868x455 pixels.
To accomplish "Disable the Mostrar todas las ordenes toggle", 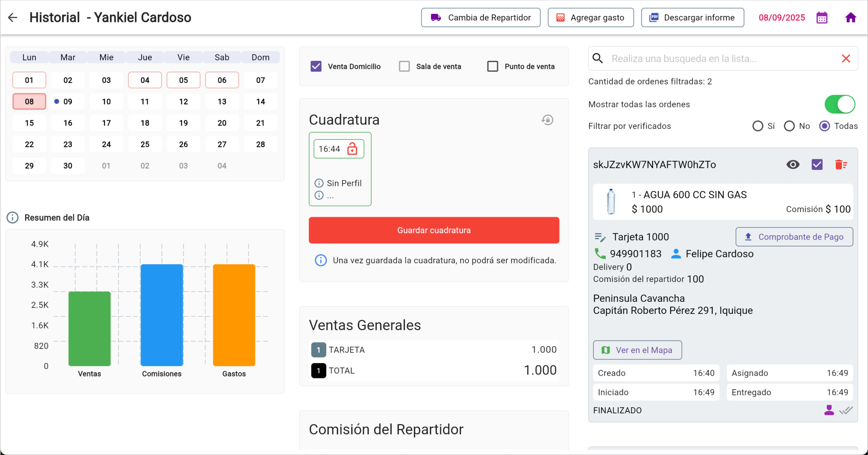I will (840, 104).
